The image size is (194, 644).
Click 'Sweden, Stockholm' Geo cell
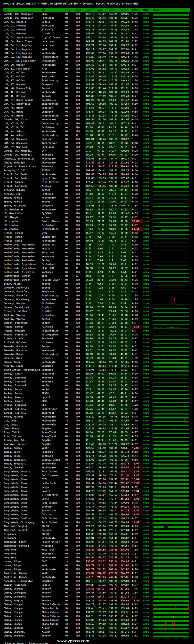pyautogui.click(x=16, y=323)
